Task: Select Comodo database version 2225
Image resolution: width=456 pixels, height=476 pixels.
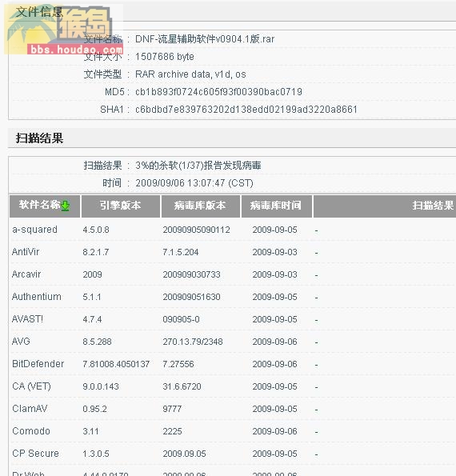Action: pyautogui.click(x=173, y=431)
